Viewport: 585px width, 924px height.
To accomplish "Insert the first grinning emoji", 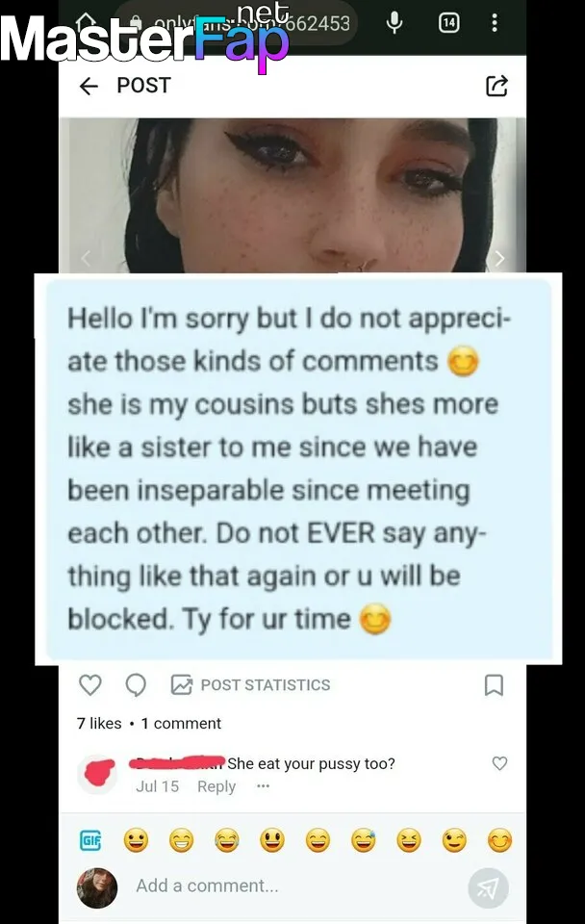I will [136, 840].
